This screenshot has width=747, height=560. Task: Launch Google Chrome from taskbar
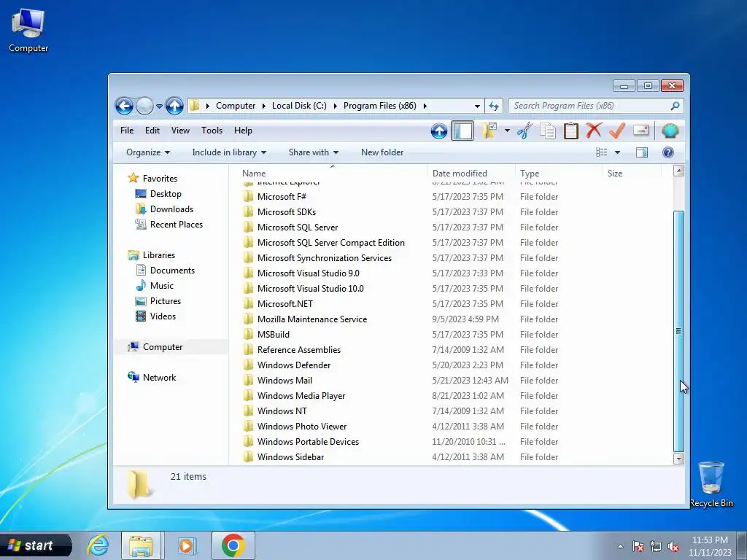click(233, 545)
